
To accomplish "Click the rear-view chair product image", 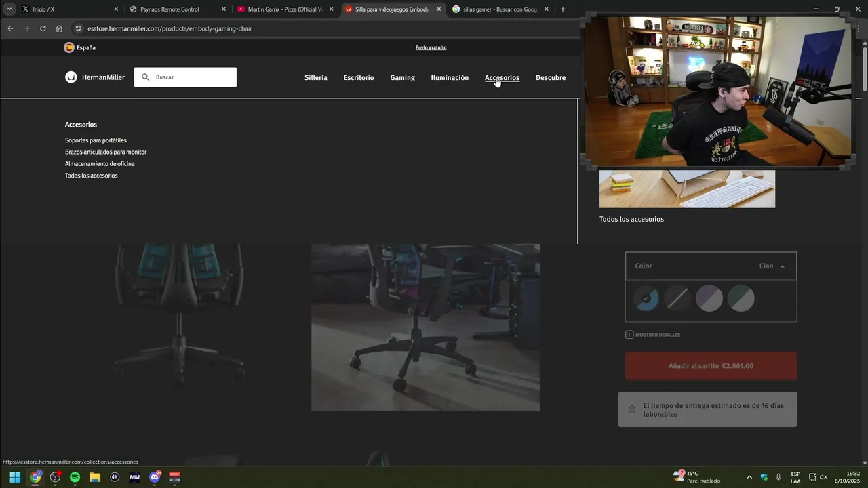I will coord(178,317).
